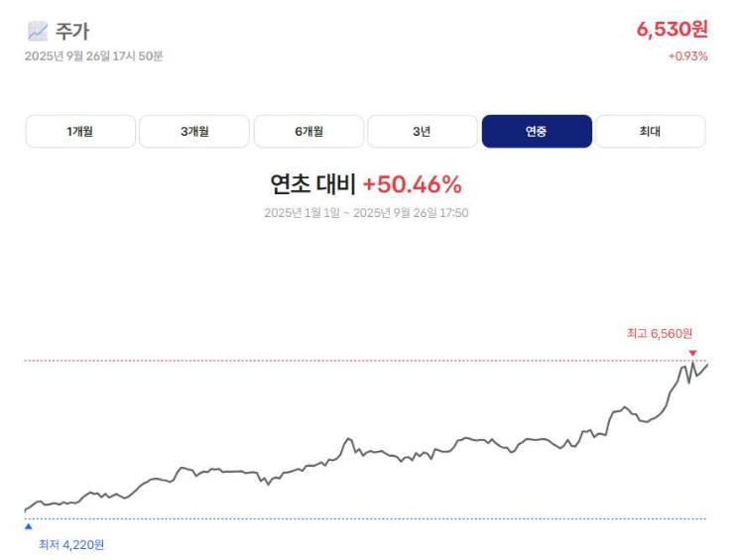This screenshot has width=736, height=560.
Task: Click the 연초 대비 +50.46% figure
Action: click(366, 184)
